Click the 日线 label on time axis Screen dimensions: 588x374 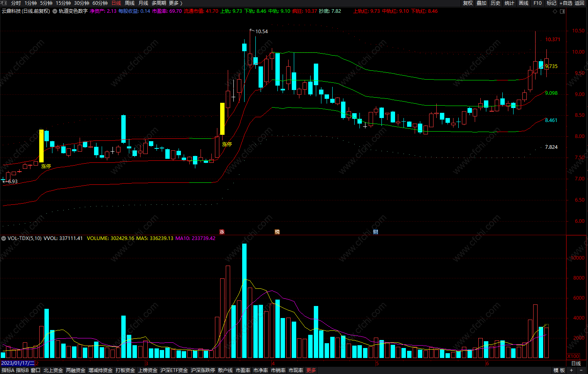click(x=576, y=363)
